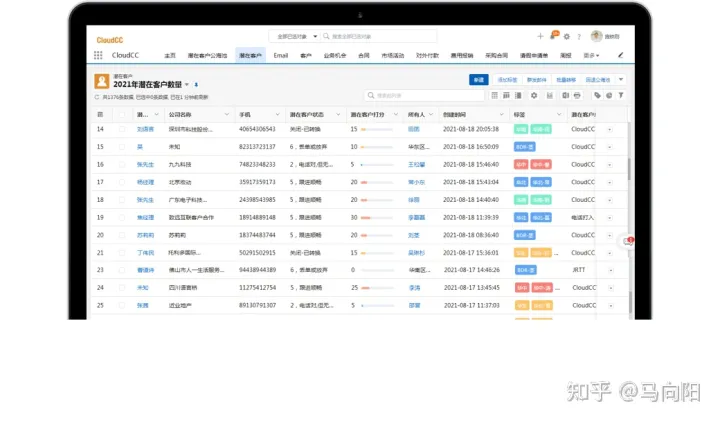This screenshot has height=422, width=720.
Task: Click the print icon in list toolbar
Action: coord(577,96)
